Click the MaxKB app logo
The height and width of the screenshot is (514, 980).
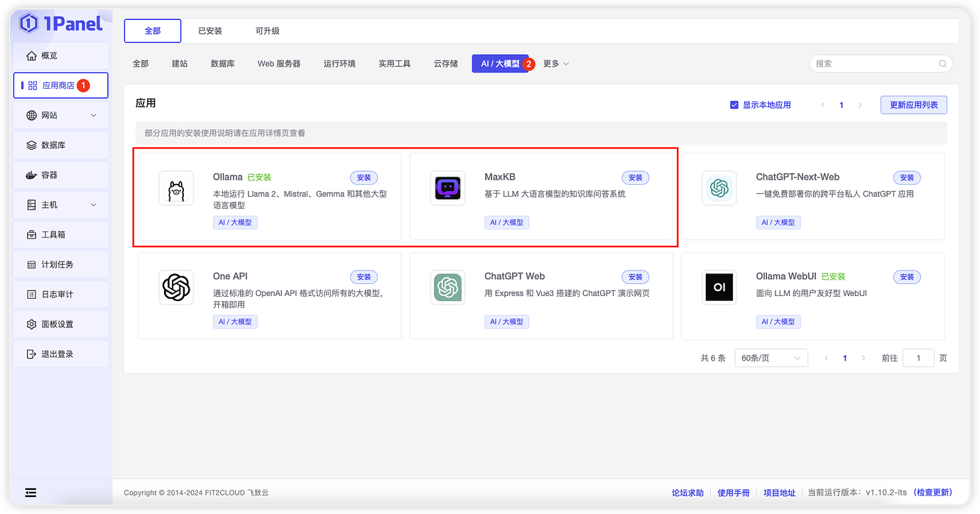point(447,187)
